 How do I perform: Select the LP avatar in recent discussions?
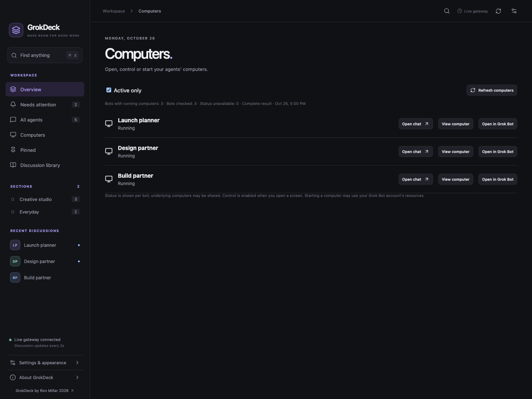(15, 245)
